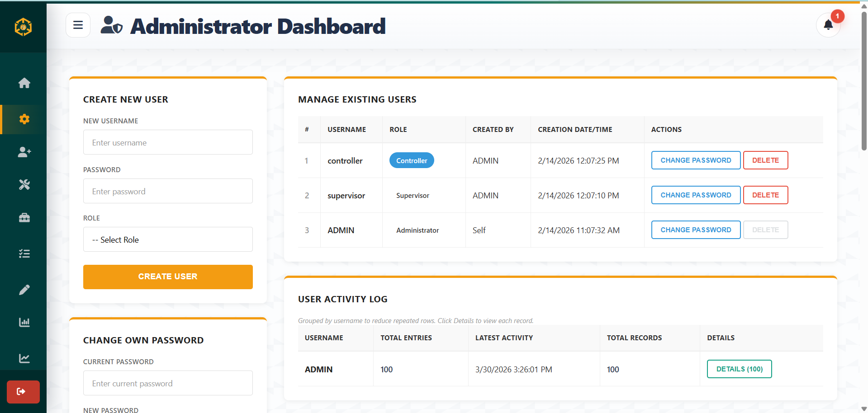Screen dimensions: 868x413
Task: Click the 'Created By' column header
Action: (493, 130)
